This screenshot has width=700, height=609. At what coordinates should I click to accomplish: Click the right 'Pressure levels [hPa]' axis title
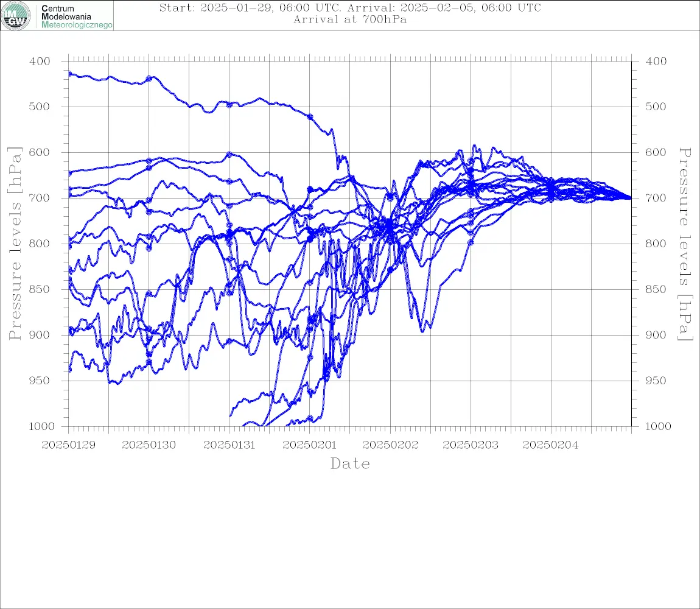click(685, 244)
